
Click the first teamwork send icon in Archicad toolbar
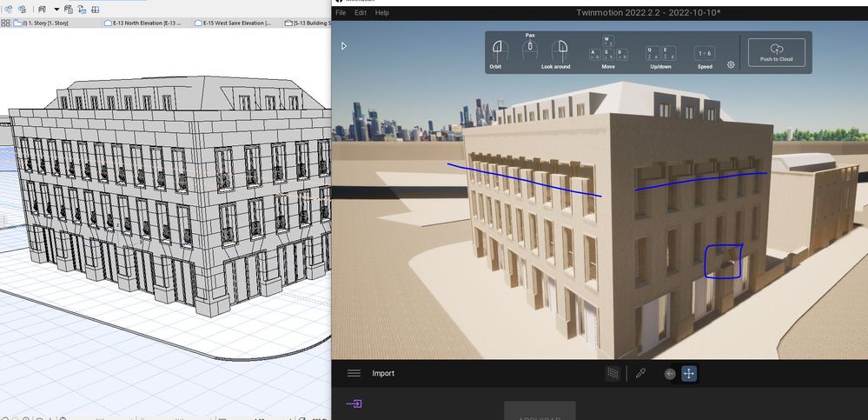tap(8, 9)
